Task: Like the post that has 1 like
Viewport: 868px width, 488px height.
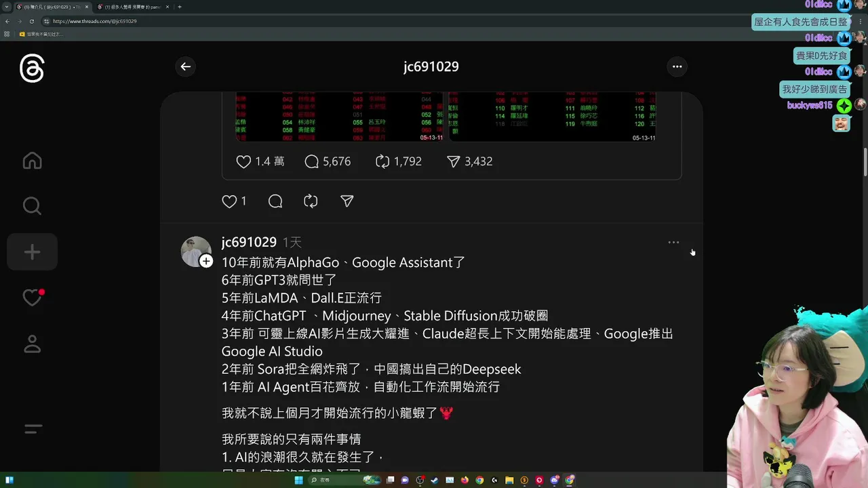Action: point(234,201)
